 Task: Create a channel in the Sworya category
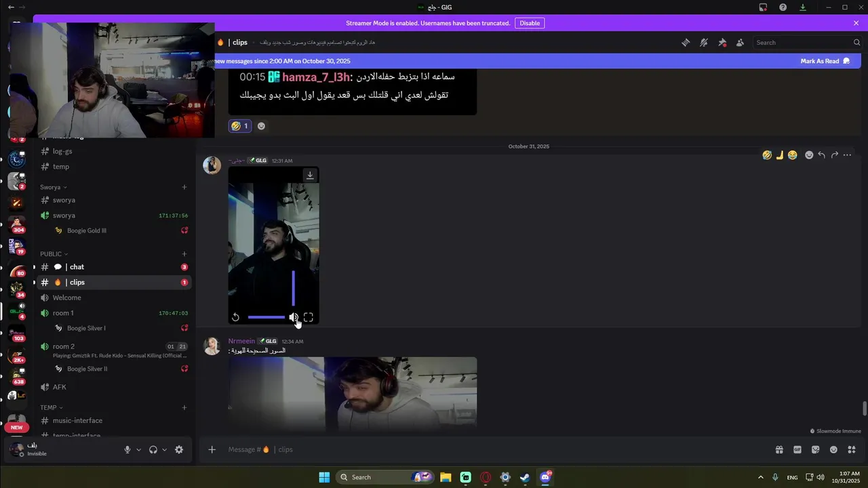[x=184, y=187]
